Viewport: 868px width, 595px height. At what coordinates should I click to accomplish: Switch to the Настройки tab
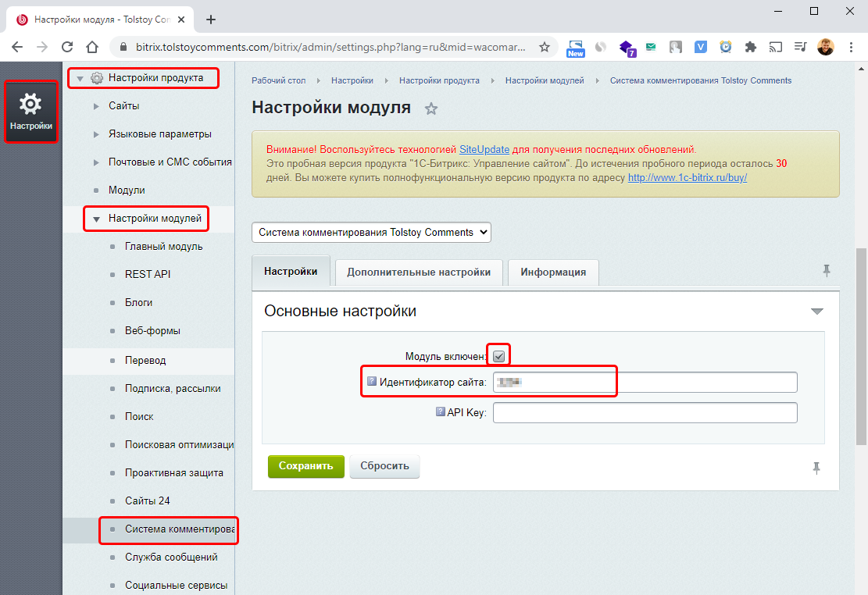(x=291, y=271)
